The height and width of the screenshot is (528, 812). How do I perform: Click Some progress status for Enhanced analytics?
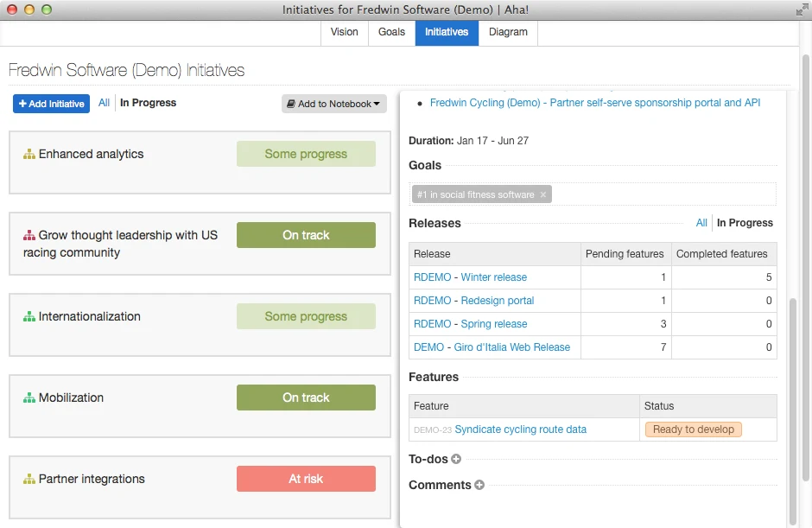(x=306, y=154)
